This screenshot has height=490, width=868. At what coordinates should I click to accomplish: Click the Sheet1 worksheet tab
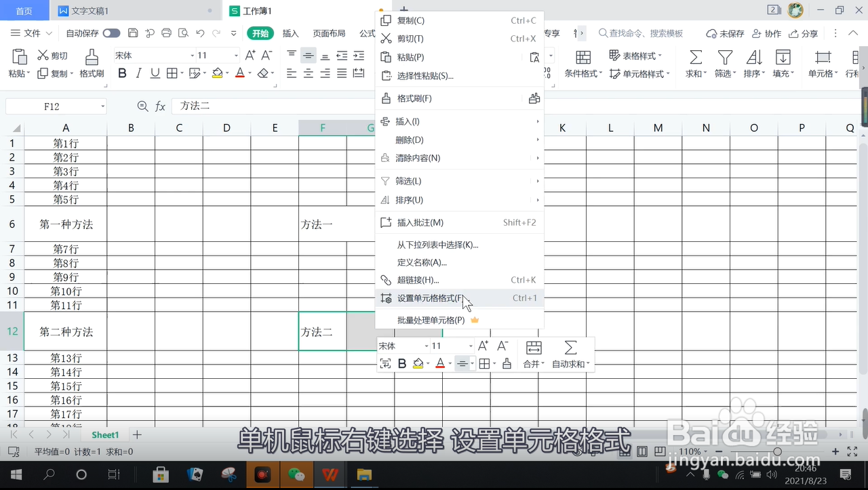tap(104, 434)
